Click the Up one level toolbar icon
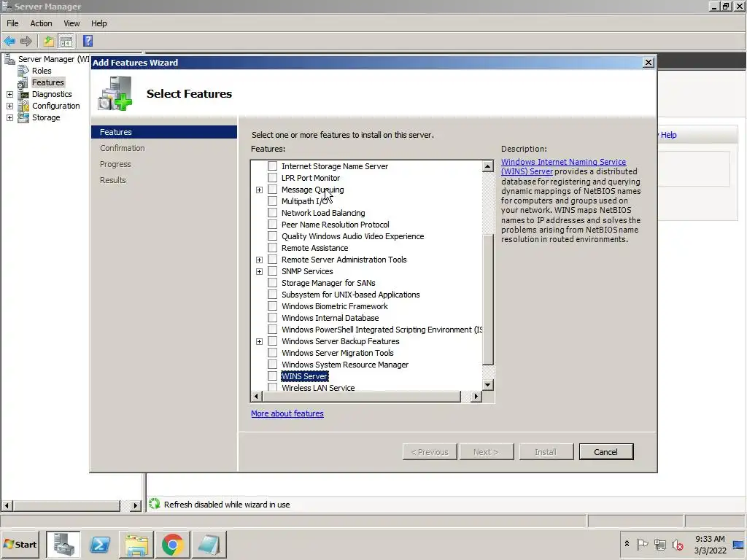 pos(49,42)
